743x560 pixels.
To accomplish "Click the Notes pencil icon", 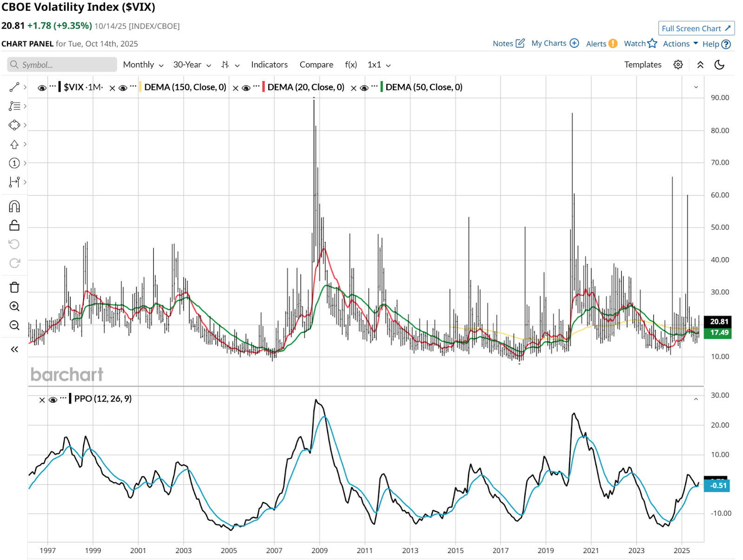I will pos(521,43).
